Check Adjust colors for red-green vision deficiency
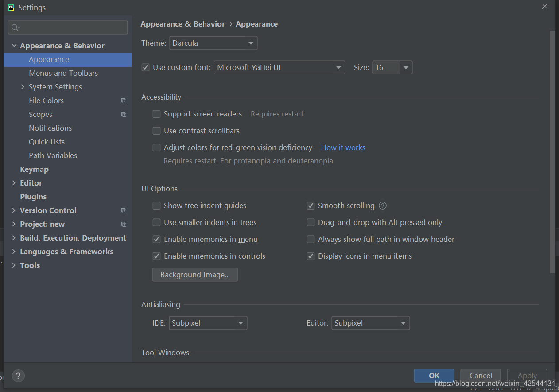559x392 pixels. click(156, 147)
